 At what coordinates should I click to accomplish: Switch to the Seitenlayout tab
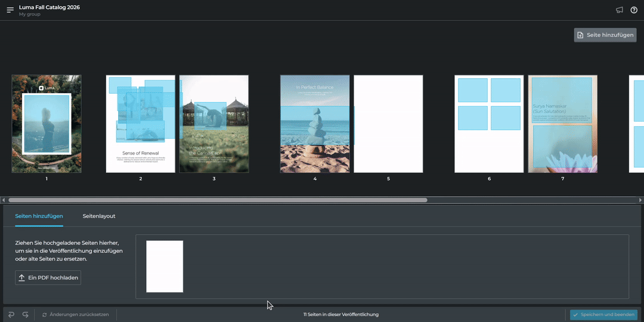tap(99, 216)
